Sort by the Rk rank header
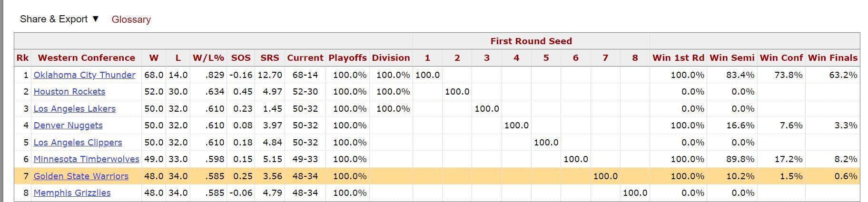Viewport: 868px width, 202px height. pyautogui.click(x=22, y=58)
